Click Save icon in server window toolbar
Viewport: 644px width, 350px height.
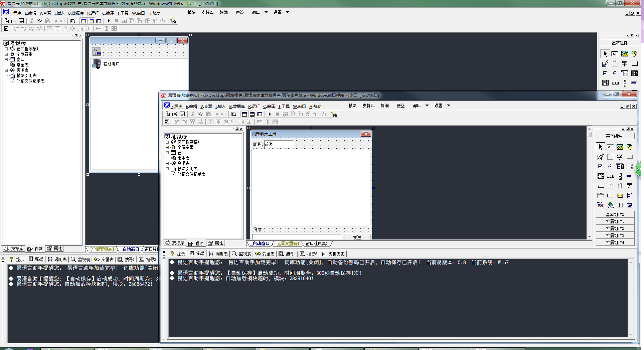21,21
